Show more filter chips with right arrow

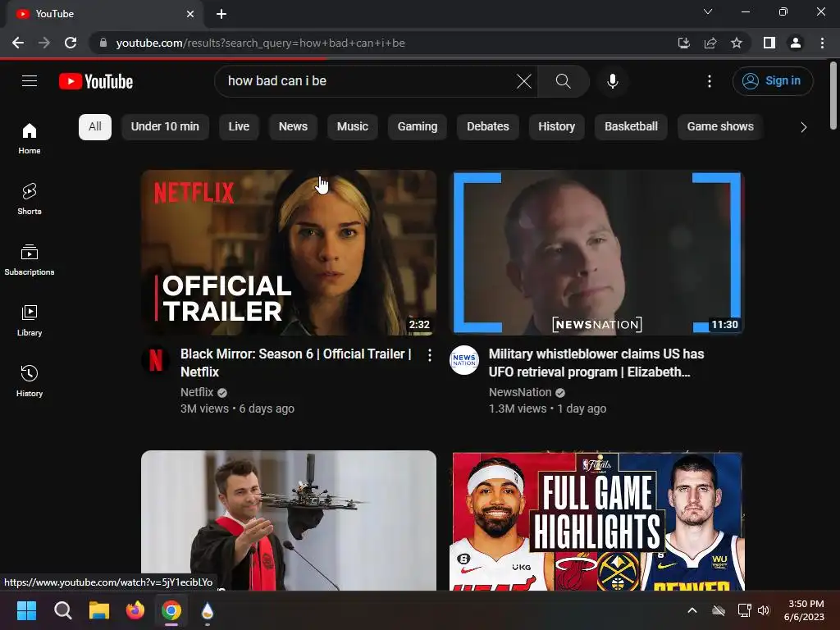tap(803, 127)
